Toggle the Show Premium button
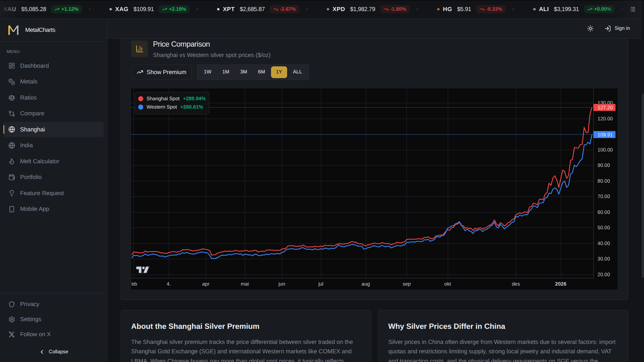Viewport: 644px width, 362px height. (x=161, y=72)
